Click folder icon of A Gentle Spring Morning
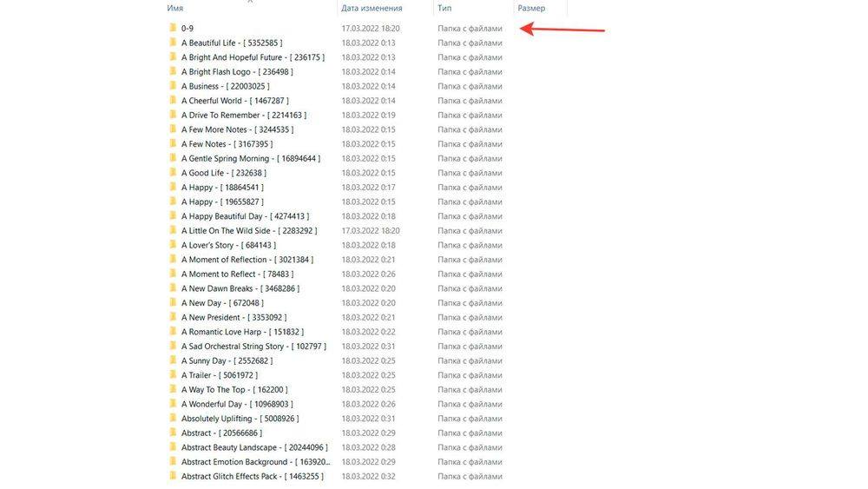868x489 pixels. tap(173, 157)
